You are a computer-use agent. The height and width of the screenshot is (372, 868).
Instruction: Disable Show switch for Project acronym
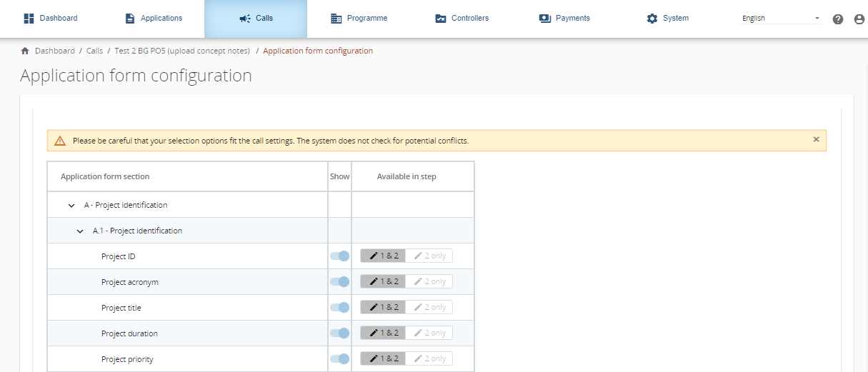(340, 282)
